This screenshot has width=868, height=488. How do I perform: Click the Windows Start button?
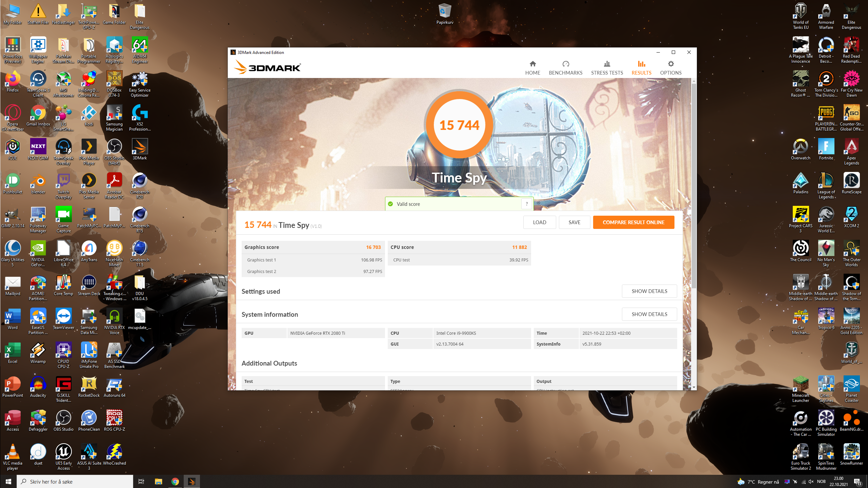tap(8, 481)
